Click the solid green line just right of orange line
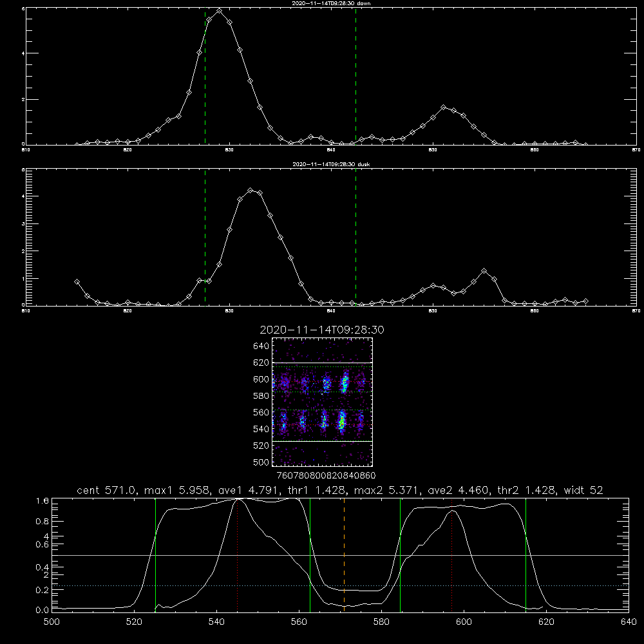Image resolution: width=644 pixels, height=644 pixels. coord(400,554)
